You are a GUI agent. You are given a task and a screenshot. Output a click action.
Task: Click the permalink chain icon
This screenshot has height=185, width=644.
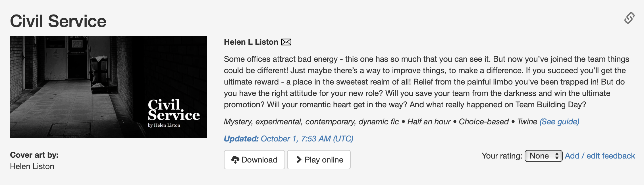pyautogui.click(x=629, y=18)
